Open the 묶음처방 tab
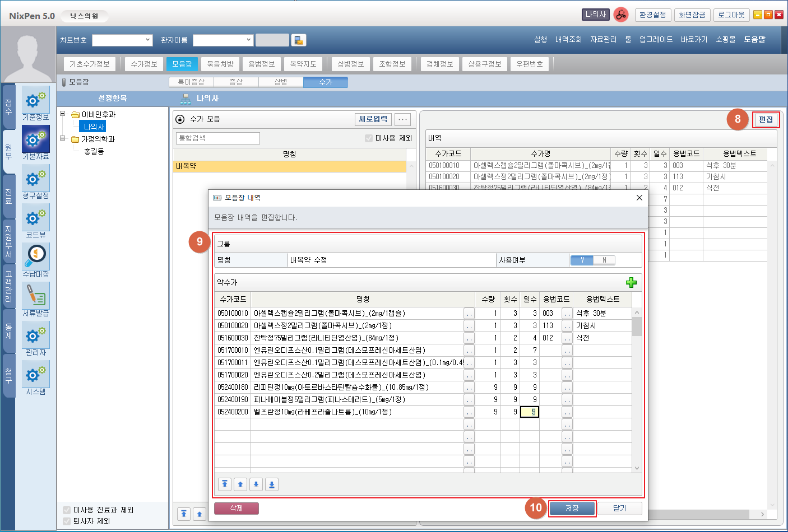Image resolution: width=788 pixels, height=532 pixels. tap(220, 64)
